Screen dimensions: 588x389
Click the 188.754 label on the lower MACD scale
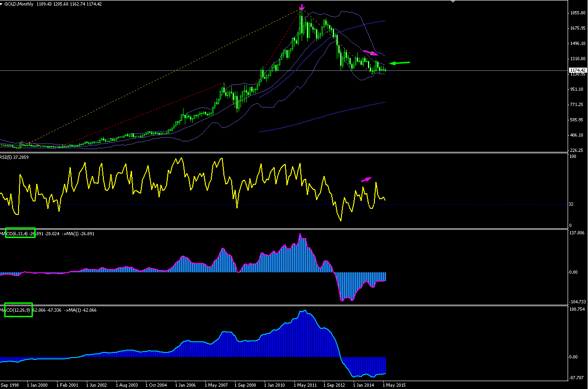point(578,309)
